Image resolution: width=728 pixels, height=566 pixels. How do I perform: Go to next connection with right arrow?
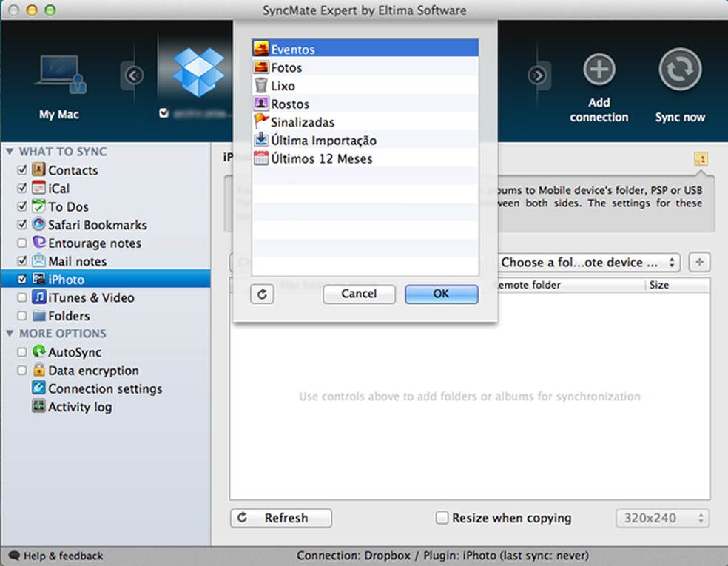pos(537,75)
